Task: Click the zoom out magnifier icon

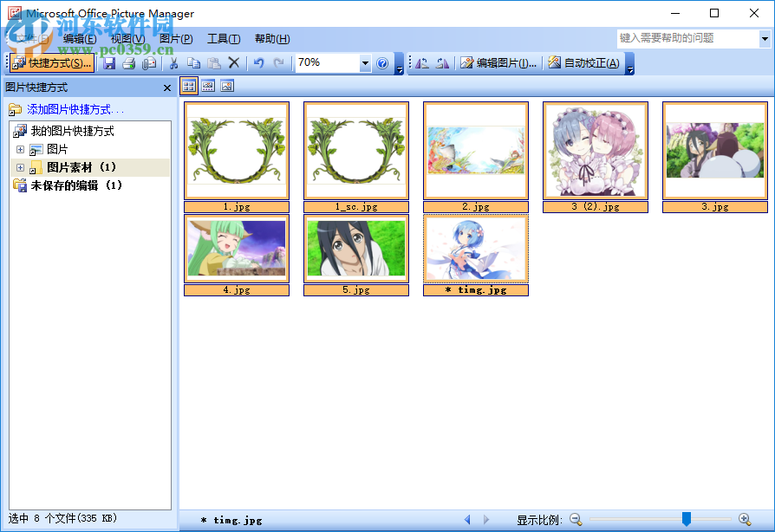Action: click(x=576, y=519)
